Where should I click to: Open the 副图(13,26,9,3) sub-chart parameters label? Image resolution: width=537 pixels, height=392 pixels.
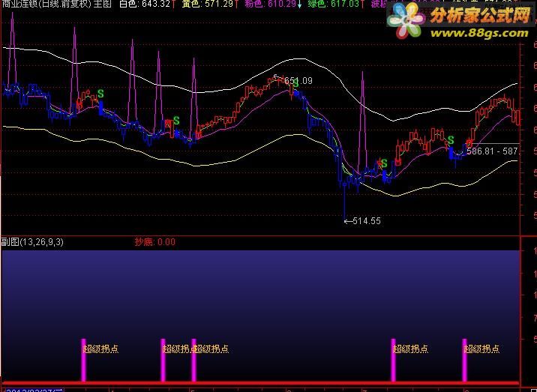tap(32, 242)
